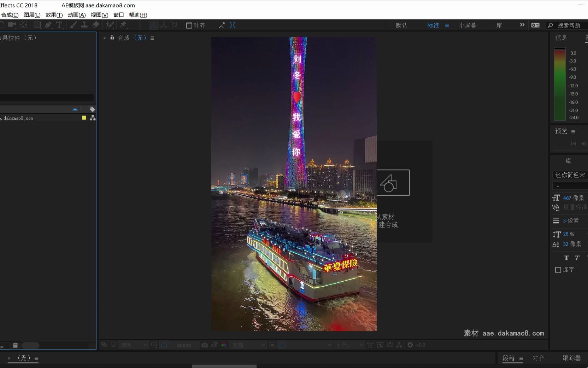Open the 跟踪器 panel tab
Image resolution: width=588 pixels, height=368 pixels.
(572, 358)
